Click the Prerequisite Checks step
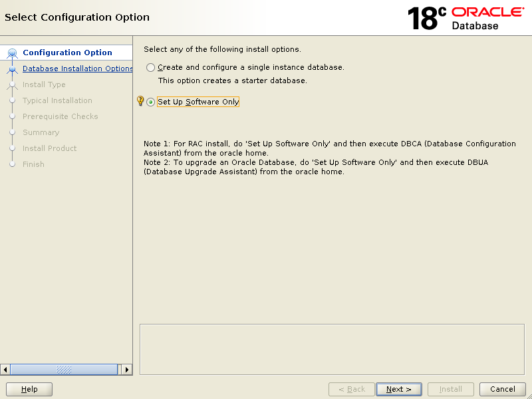The height and width of the screenshot is (399, 532). pos(61,116)
